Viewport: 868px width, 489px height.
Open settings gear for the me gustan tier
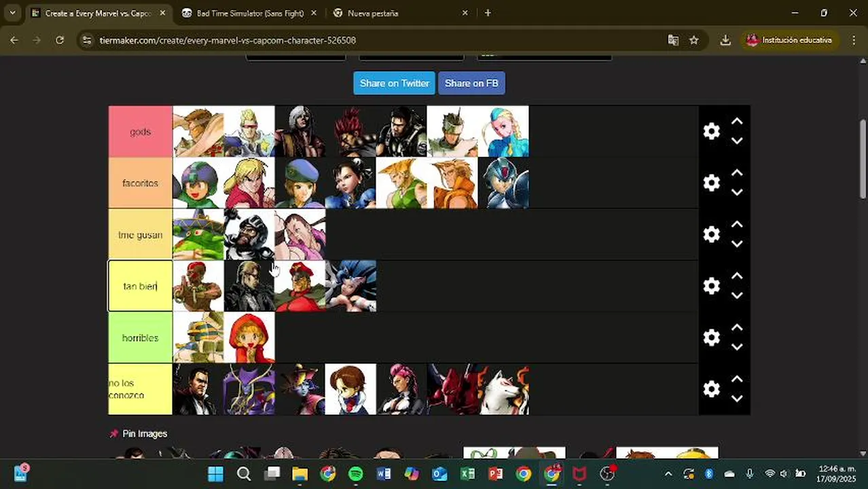click(x=711, y=234)
